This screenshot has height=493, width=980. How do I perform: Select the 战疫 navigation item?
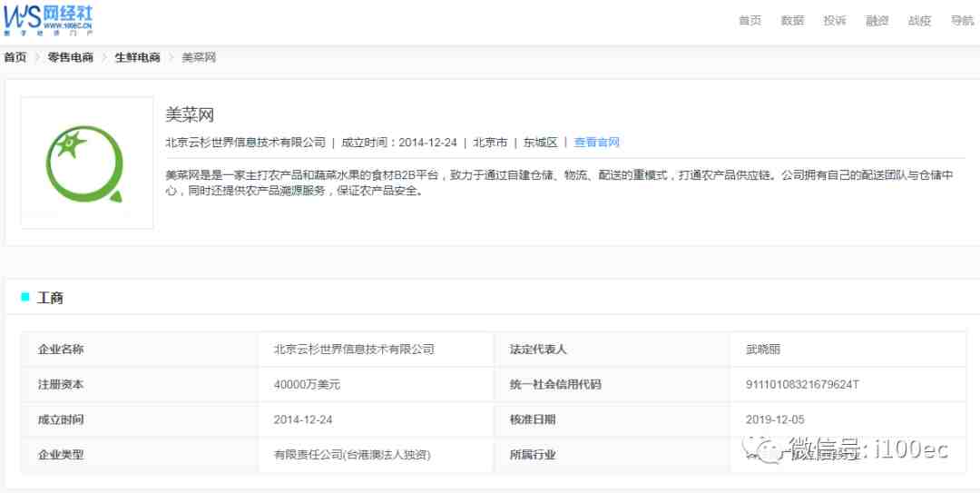[919, 21]
